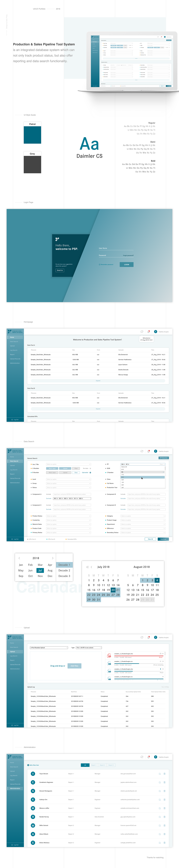Click Forgot password link
The image size is (179, 868).
pyautogui.click(x=128, y=255)
